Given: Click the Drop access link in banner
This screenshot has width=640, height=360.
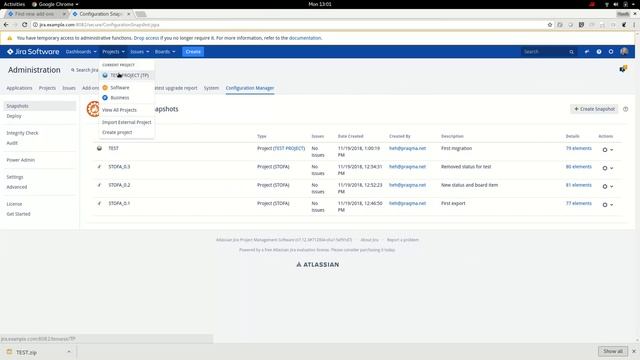Looking at the screenshot, I should (146, 38).
